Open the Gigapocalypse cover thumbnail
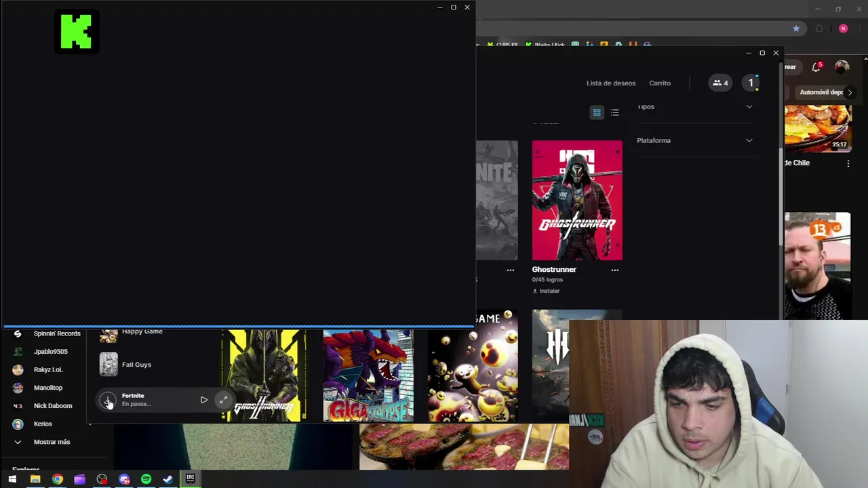 [x=368, y=375]
